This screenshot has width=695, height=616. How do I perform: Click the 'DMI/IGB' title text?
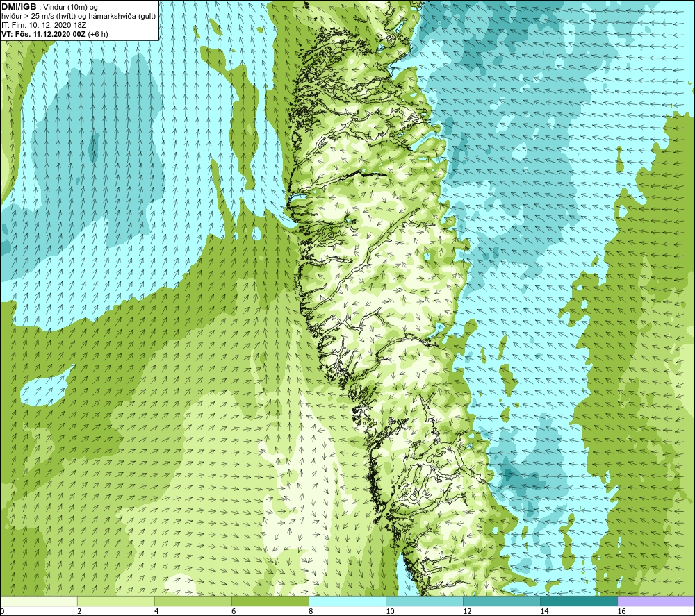(x=19, y=7)
